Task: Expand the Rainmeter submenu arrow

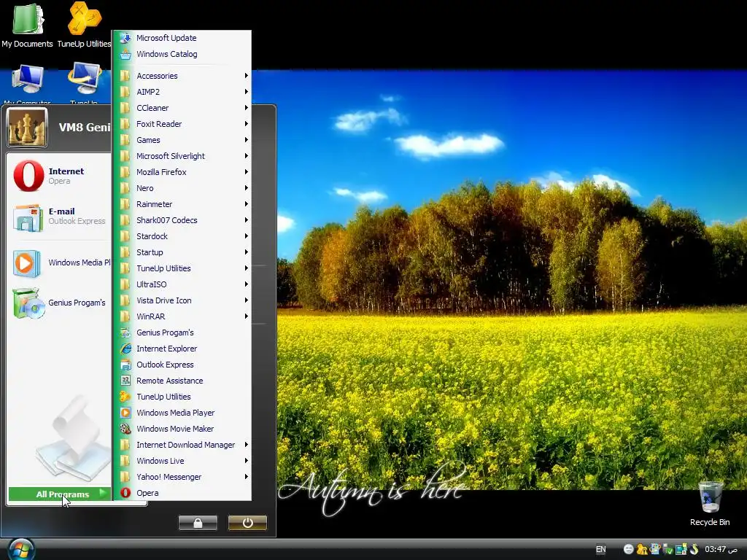Action: click(247, 204)
